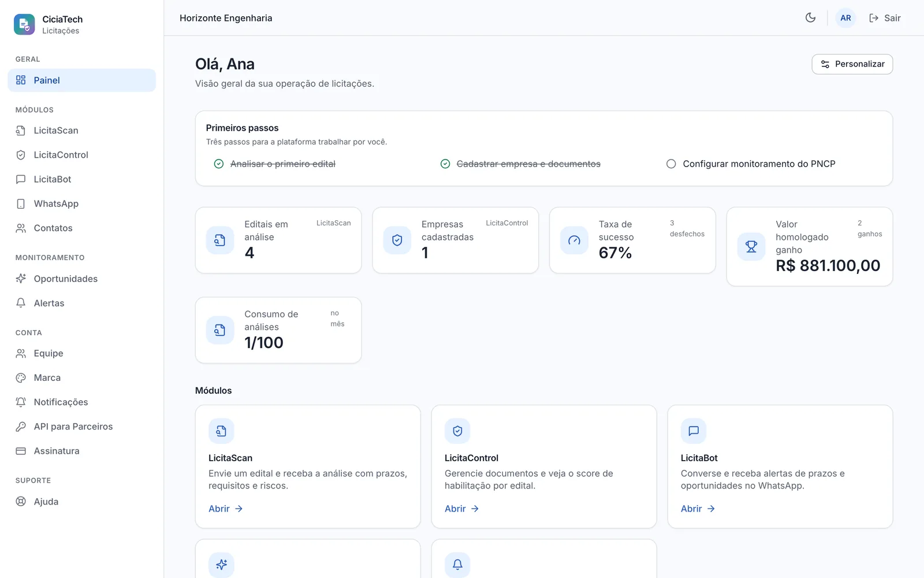Click the Alertas label in sidebar
The width and height of the screenshot is (924, 578).
click(49, 303)
